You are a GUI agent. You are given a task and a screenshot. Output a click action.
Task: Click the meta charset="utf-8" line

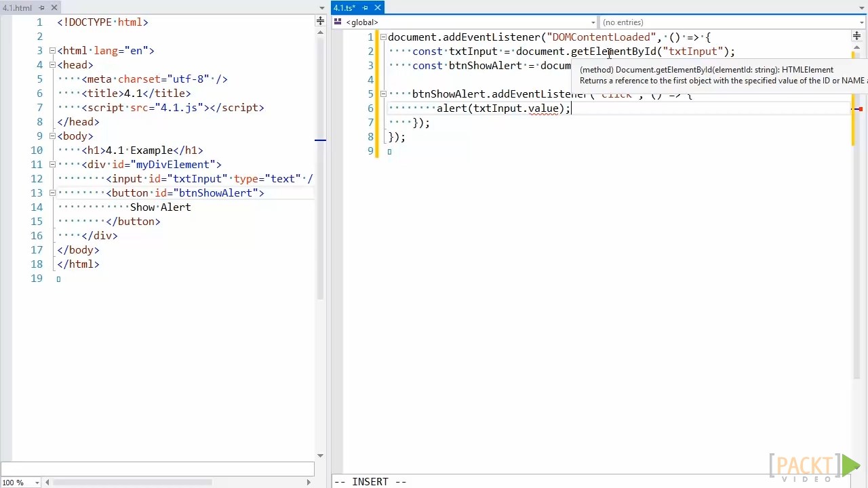[155, 79]
